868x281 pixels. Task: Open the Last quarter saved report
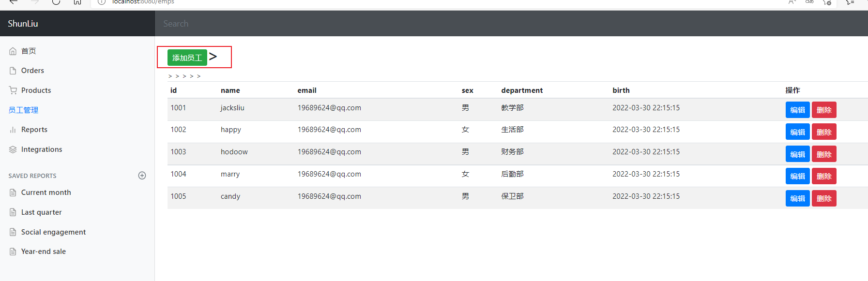pyautogui.click(x=41, y=212)
